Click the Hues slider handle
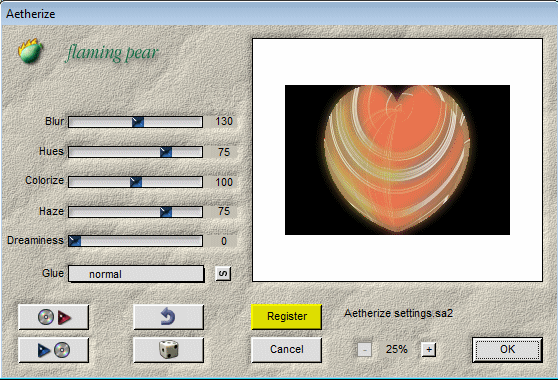This screenshot has height=380, width=558. (x=166, y=152)
